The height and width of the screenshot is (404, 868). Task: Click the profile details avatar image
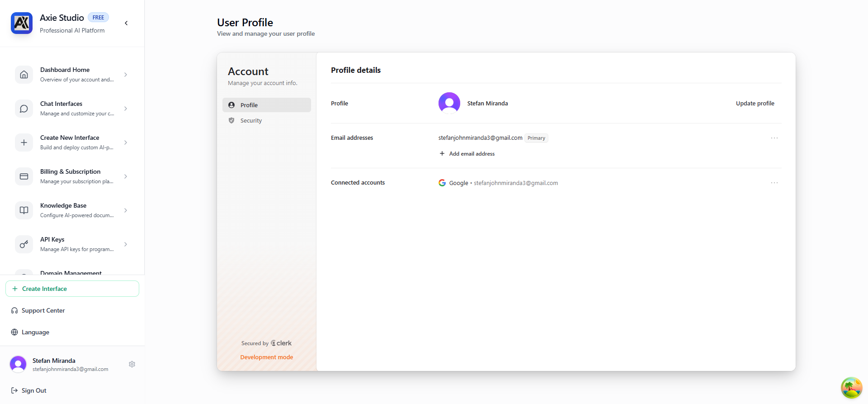click(x=449, y=103)
